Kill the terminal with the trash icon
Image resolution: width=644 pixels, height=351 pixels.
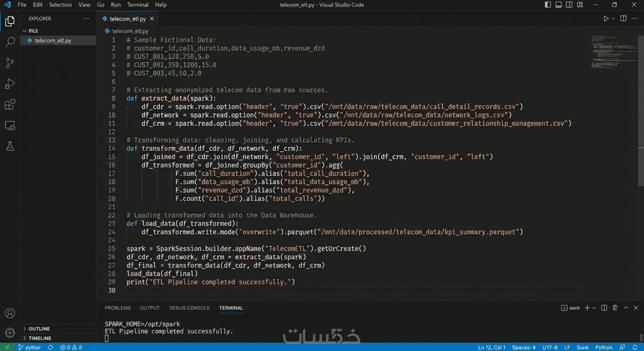point(615,308)
